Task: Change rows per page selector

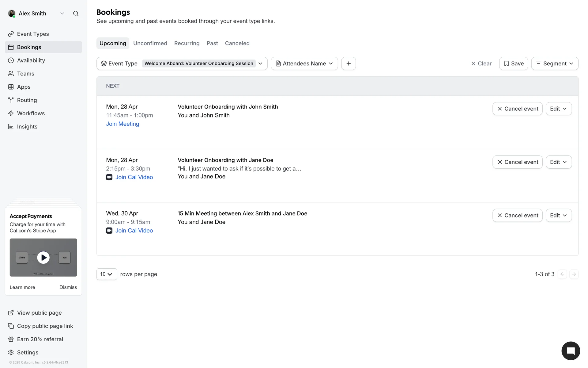Action: 106,274
